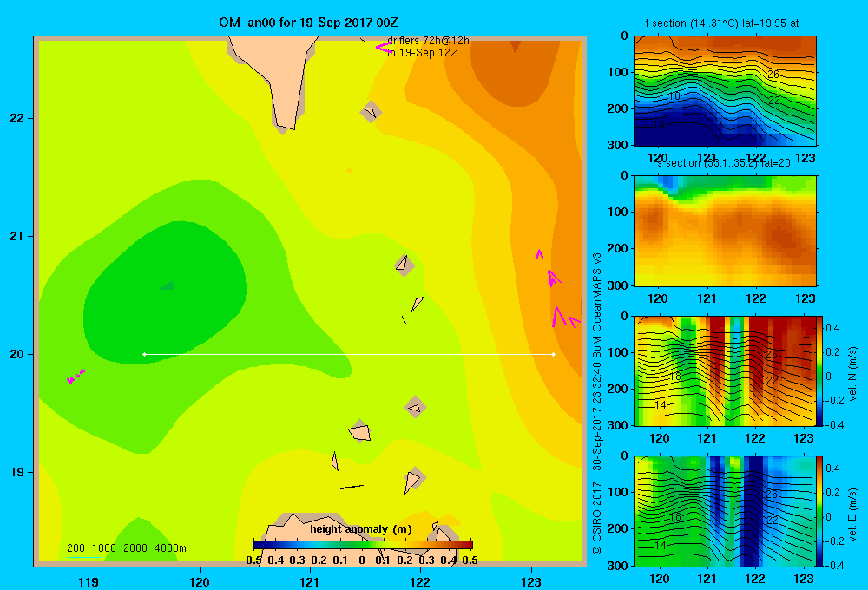Click the "vel. E (m/s)" axis label
Image resolution: width=868 pixels, height=590 pixels.
tap(853, 515)
